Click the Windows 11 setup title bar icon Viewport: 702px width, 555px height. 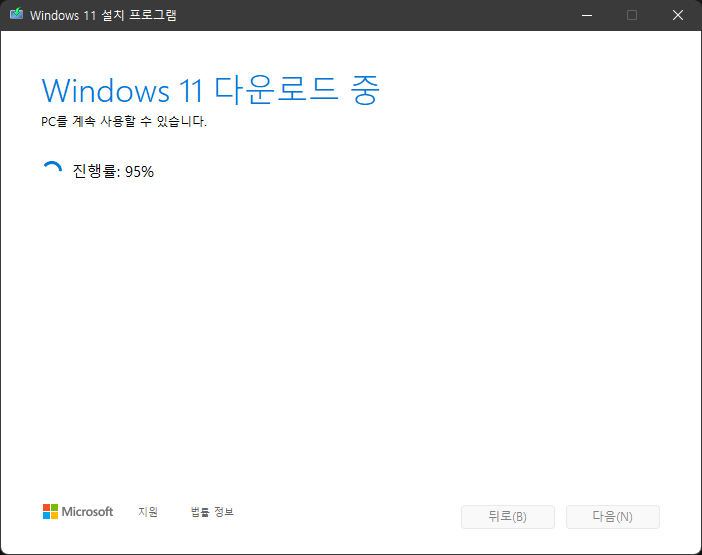[x=17, y=14]
